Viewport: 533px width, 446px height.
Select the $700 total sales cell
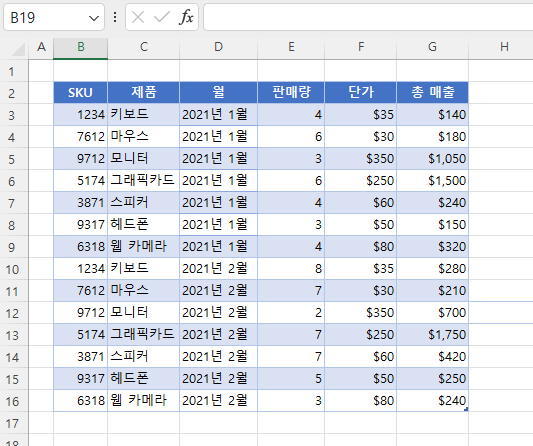pos(432,313)
